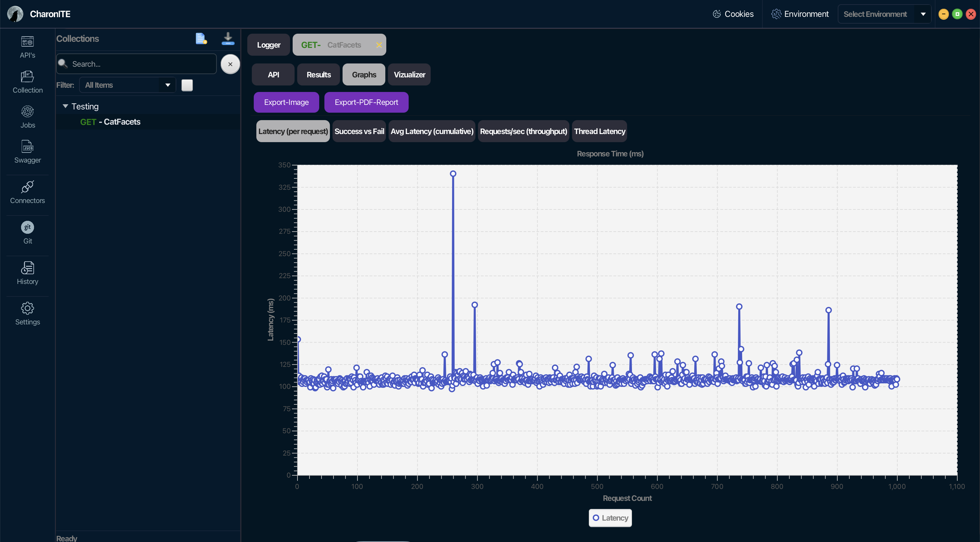Viewport: 980px width, 542px height.
Task: Click the Ready status bar text
Action: click(x=66, y=538)
